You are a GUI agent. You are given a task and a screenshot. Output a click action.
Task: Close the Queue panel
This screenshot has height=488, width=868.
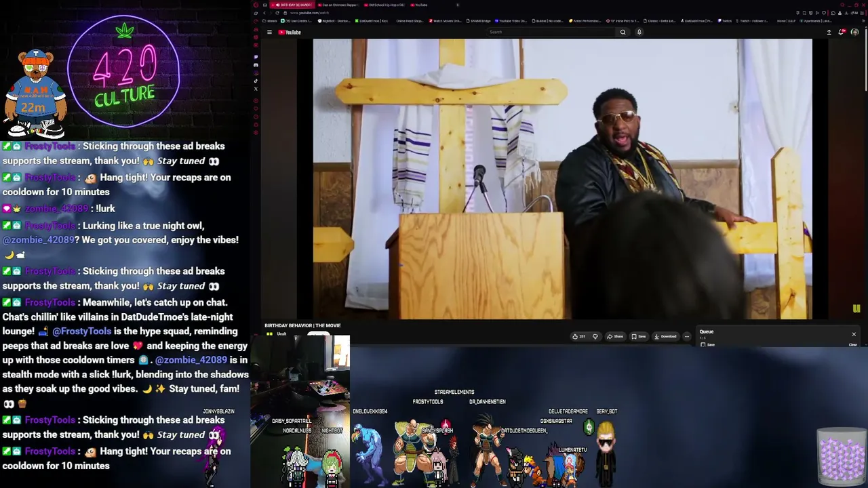click(x=854, y=334)
